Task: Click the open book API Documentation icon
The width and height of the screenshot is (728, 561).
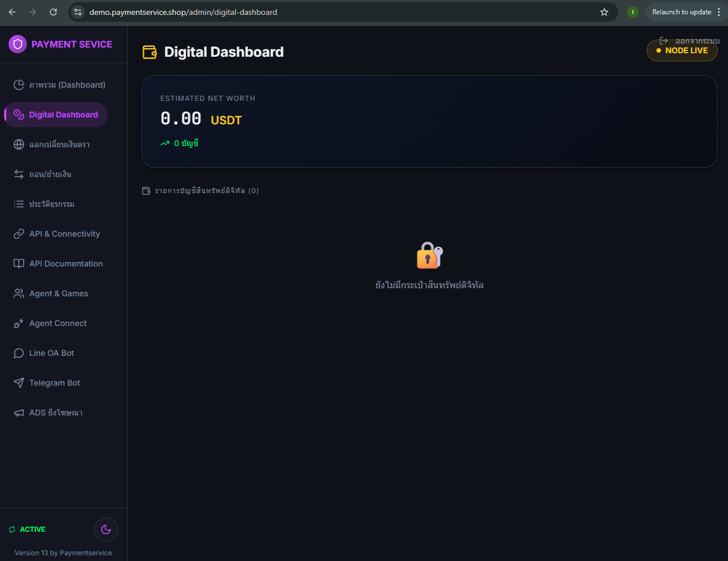Action: click(x=19, y=264)
